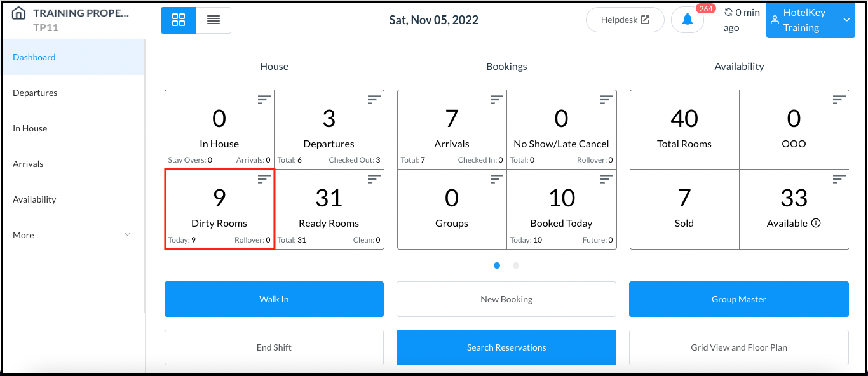Image resolution: width=868 pixels, height=376 pixels.
Task: Open the Helpdesk external link
Action: pos(625,20)
